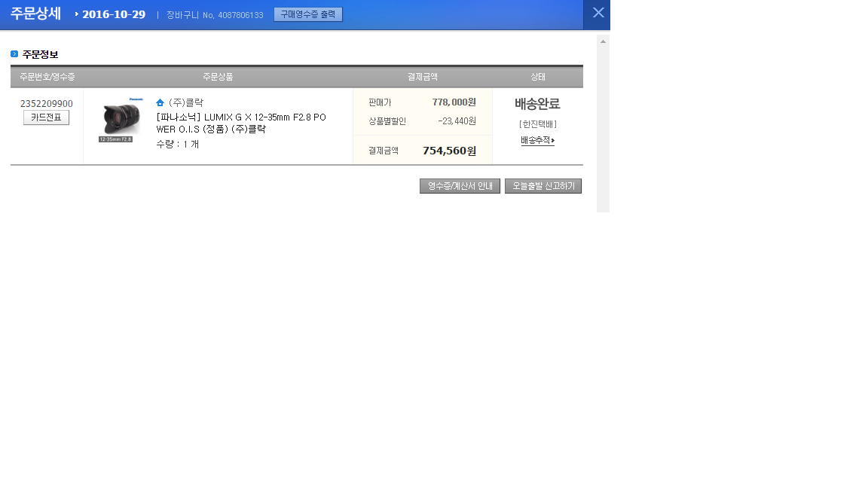
Task: Click the arrow icon before the 2016-10-29 date
Action: [x=77, y=14]
